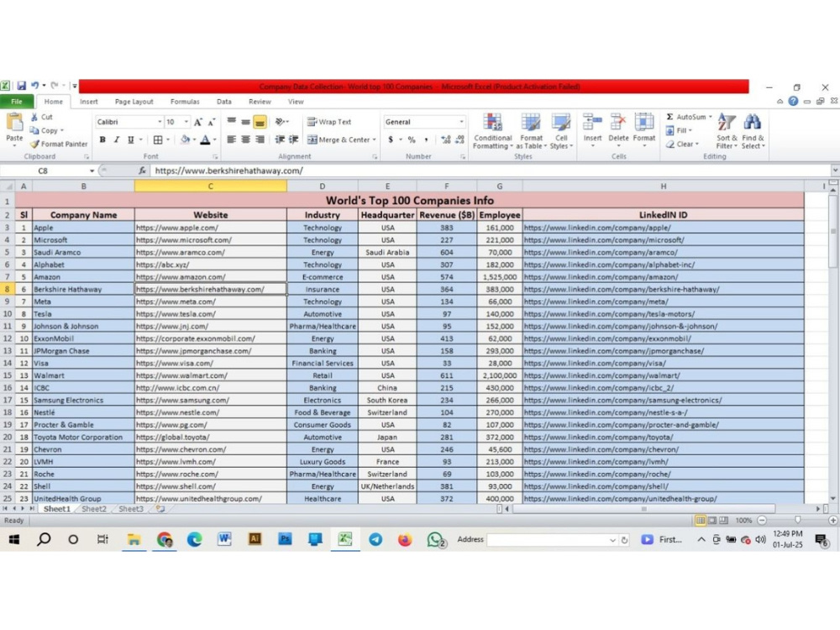The image size is (840, 630).
Task: Click Merge & Center button
Action: [x=338, y=139]
